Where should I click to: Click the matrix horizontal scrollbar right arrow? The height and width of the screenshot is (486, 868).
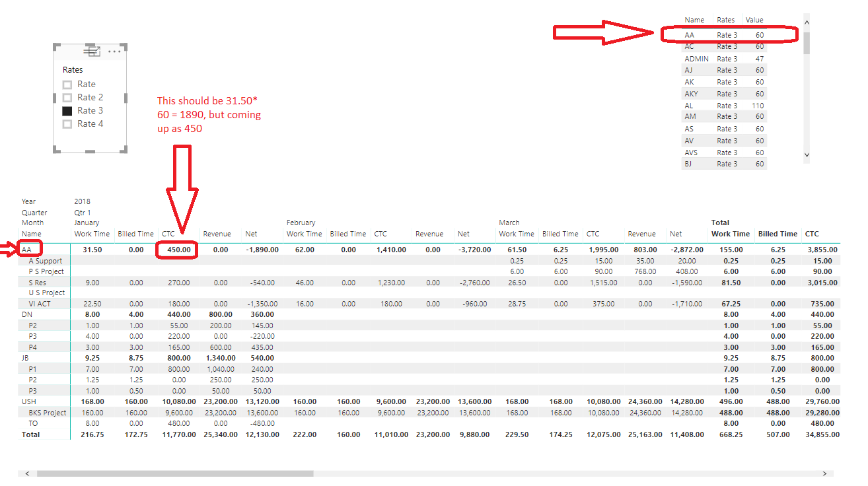point(825,473)
